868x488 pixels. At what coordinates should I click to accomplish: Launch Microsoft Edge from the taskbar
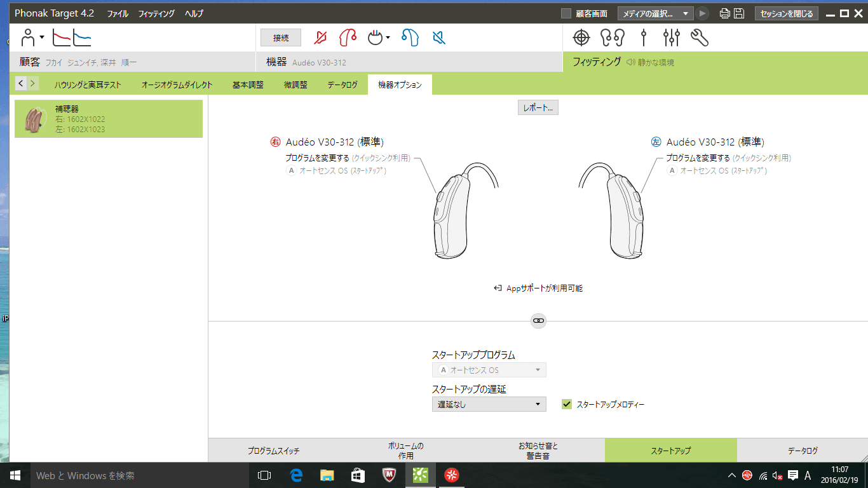(296, 475)
